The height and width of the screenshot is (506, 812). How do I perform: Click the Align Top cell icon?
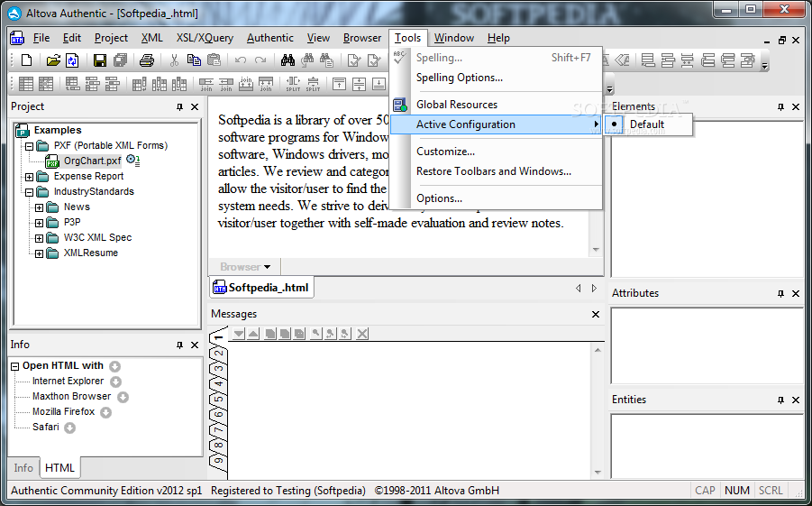point(339,84)
